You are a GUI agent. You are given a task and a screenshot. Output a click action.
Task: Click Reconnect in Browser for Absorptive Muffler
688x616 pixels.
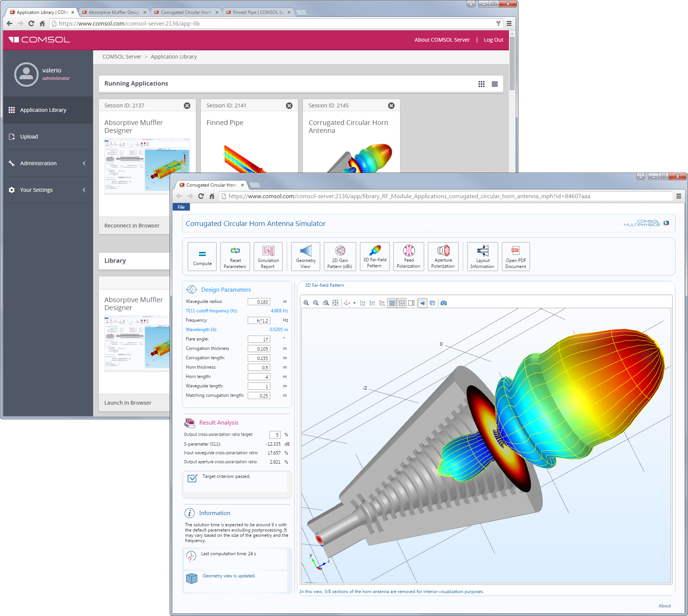pyautogui.click(x=132, y=226)
